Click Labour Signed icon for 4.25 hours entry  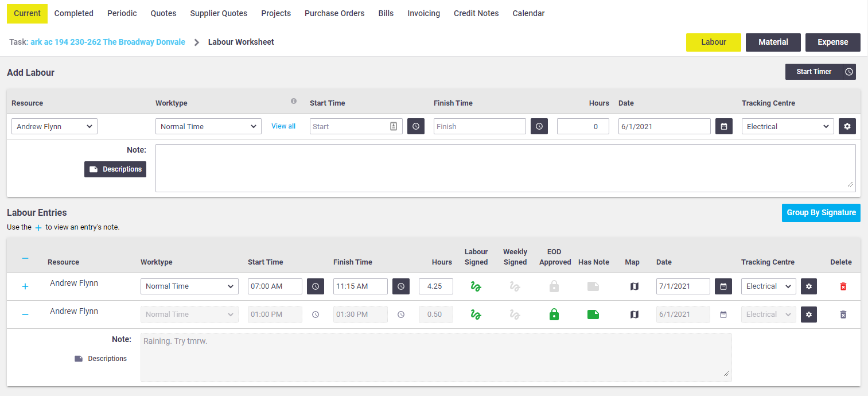[476, 286]
